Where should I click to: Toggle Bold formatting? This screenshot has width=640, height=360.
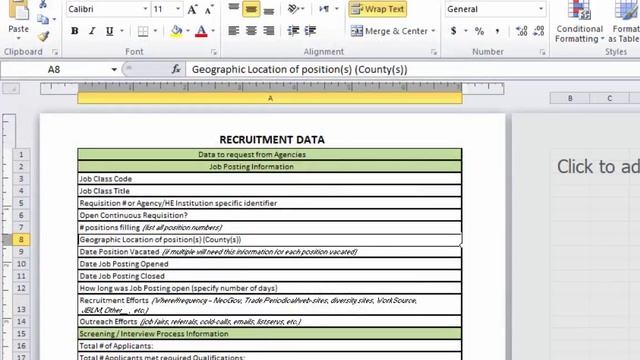click(x=75, y=31)
